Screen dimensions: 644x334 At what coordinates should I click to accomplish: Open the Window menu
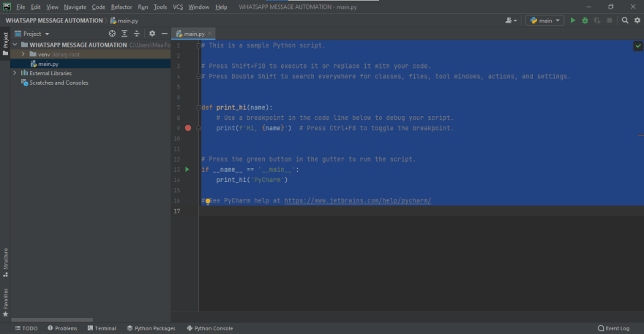pos(199,7)
